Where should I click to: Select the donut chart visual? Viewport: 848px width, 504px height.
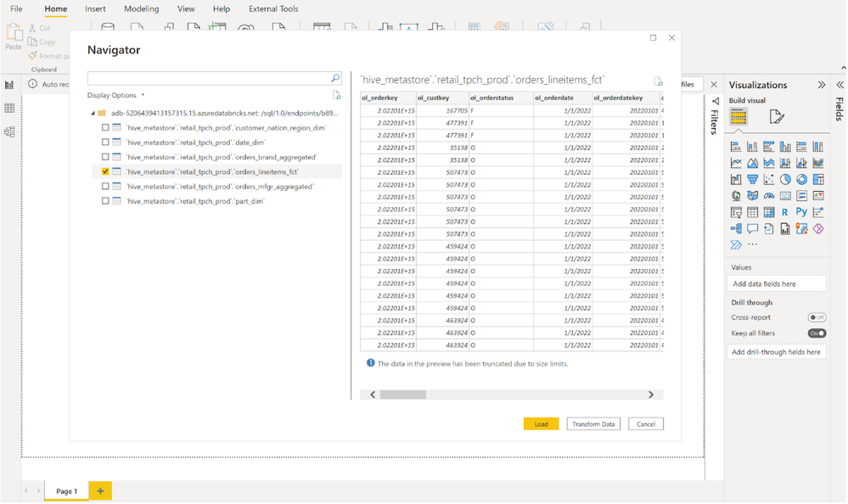(x=801, y=180)
